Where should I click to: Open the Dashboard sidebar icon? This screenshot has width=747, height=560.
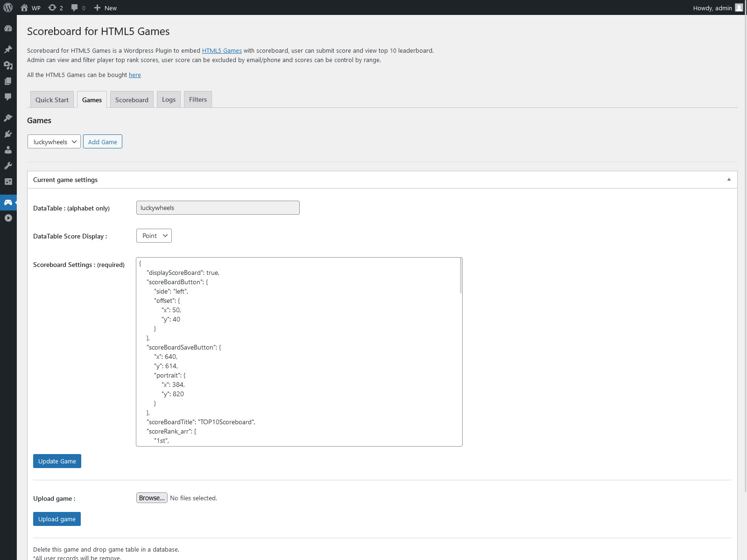8,28
